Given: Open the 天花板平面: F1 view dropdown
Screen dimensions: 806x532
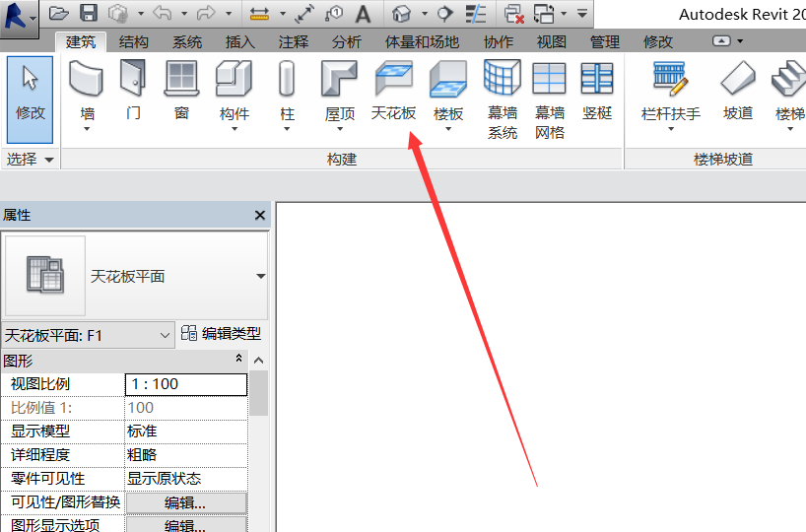Looking at the screenshot, I should click(x=166, y=336).
